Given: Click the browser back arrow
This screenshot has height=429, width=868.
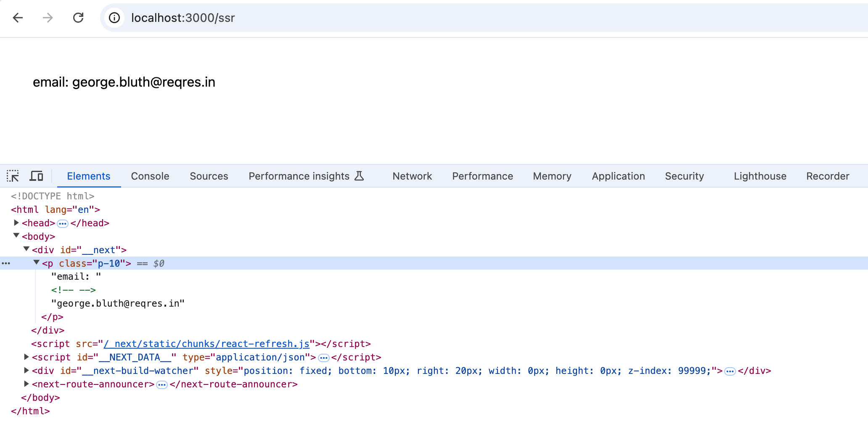Looking at the screenshot, I should (18, 18).
